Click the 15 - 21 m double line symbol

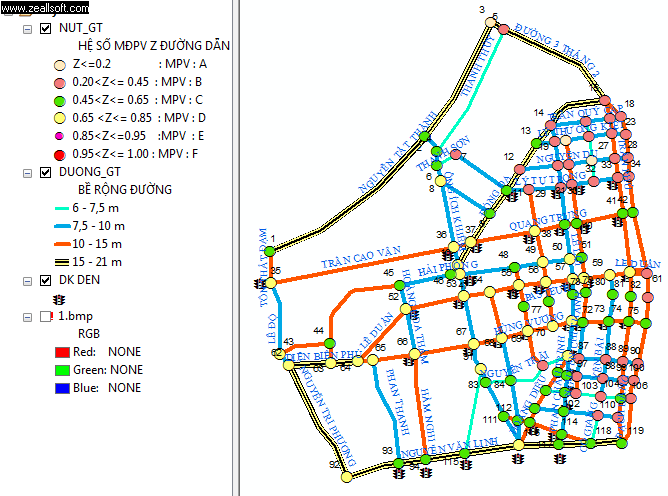[62, 262]
